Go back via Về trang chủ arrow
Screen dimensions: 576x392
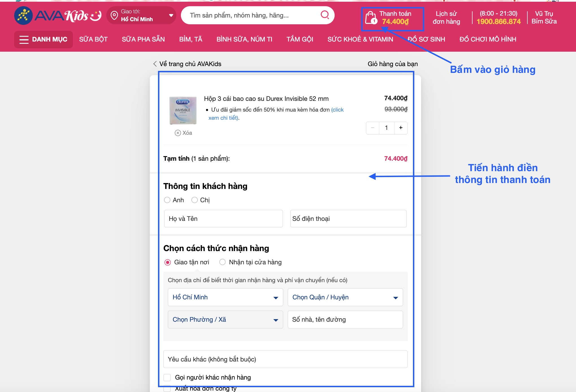[155, 64]
